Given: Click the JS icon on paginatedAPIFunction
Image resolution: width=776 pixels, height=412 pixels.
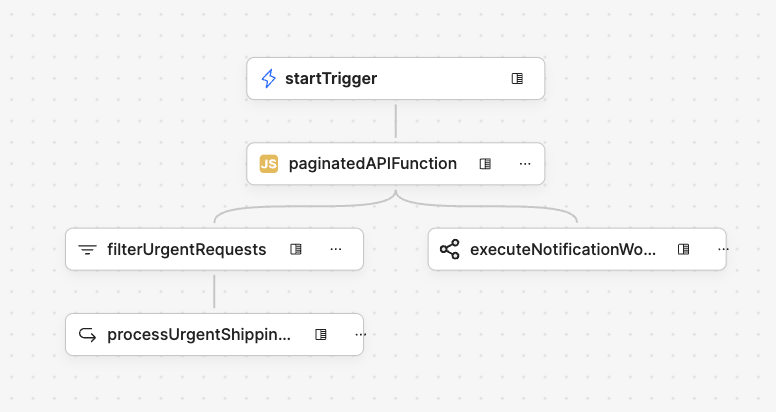Looking at the screenshot, I should tap(269, 163).
